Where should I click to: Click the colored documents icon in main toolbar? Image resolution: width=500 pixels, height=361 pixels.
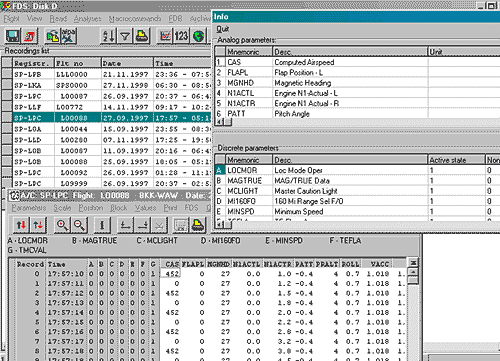click(x=52, y=36)
